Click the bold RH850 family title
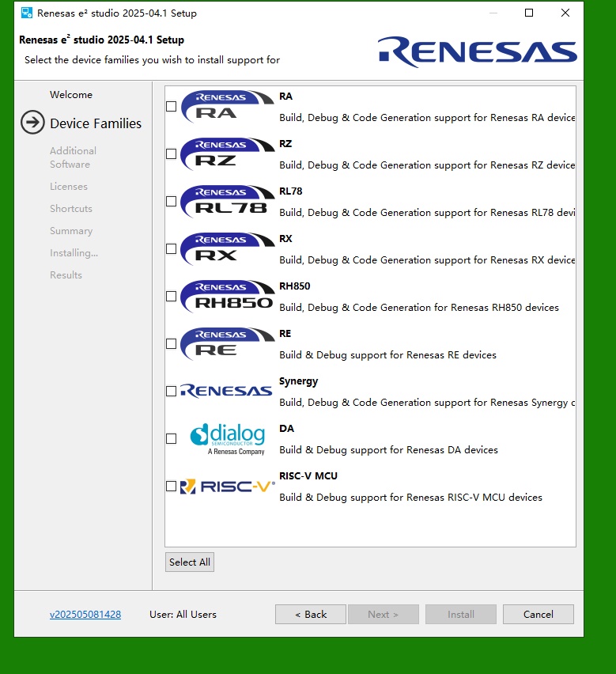 point(295,286)
